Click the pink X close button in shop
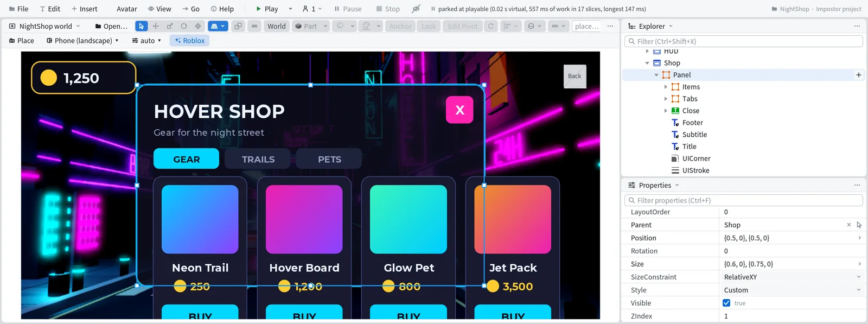 (459, 110)
